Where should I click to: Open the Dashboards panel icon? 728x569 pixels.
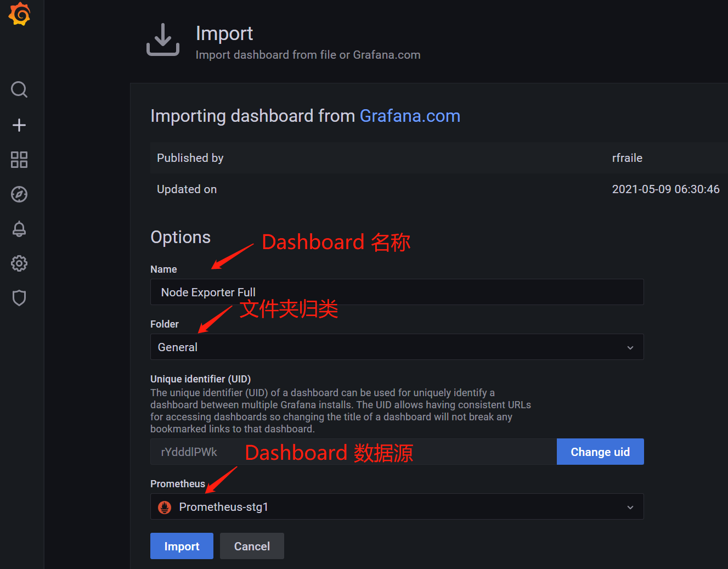pos(19,160)
